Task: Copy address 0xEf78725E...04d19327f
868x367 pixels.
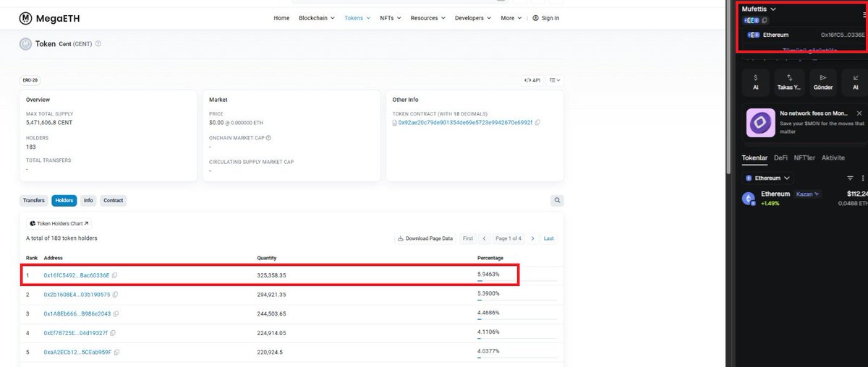Action: tap(113, 333)
